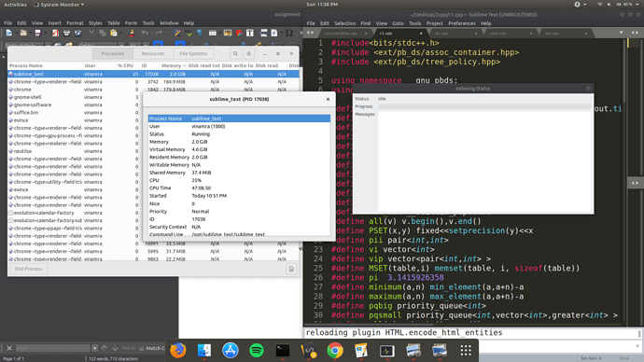Click Activities in the top bar
This screenshot has height=362, width=644.
pos(15,5)
